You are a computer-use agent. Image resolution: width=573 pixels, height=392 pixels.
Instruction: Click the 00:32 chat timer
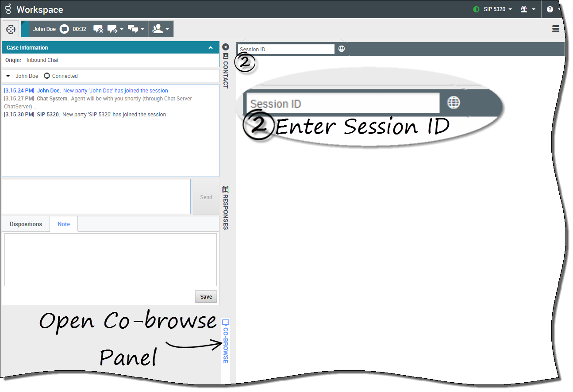80,29
